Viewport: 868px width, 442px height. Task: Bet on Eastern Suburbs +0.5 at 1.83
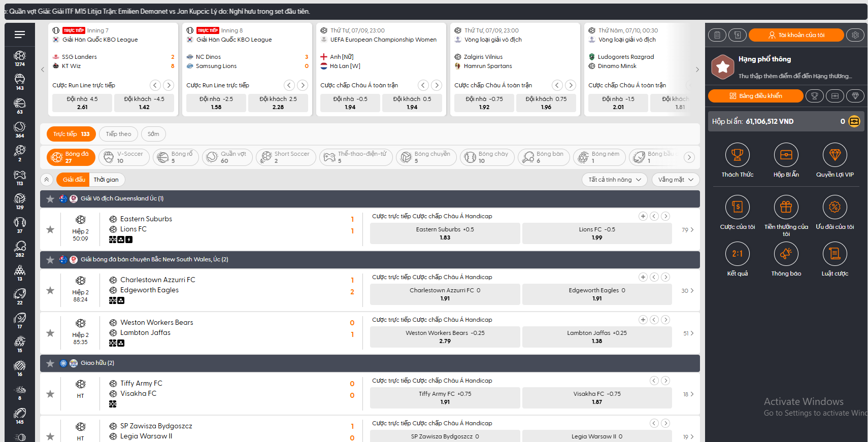pyautogui.click(x=445, y=233)
